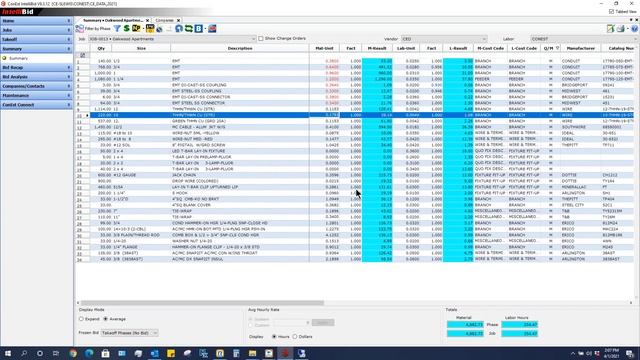Click the Size column header

[x=141, y=48]
